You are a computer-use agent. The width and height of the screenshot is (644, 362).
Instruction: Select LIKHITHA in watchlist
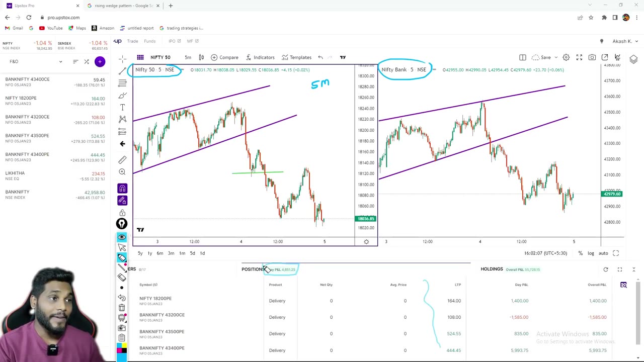click(x=55, y=176)
